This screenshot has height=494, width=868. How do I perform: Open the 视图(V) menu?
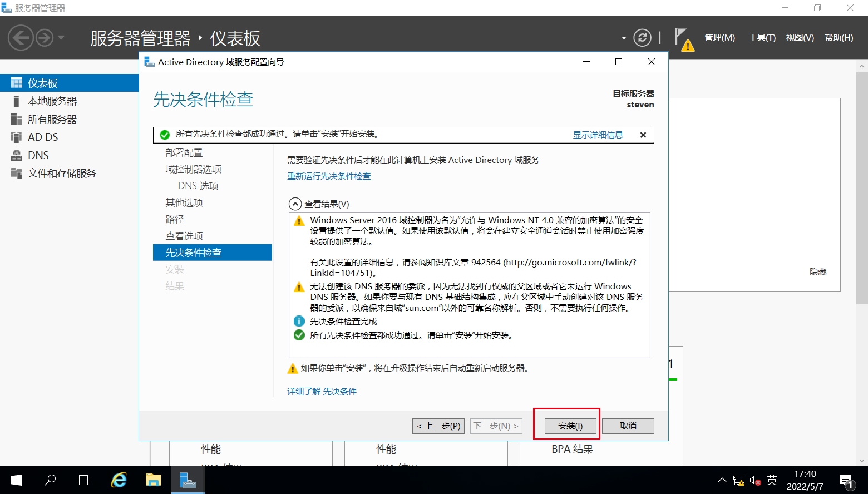[800, 38]
